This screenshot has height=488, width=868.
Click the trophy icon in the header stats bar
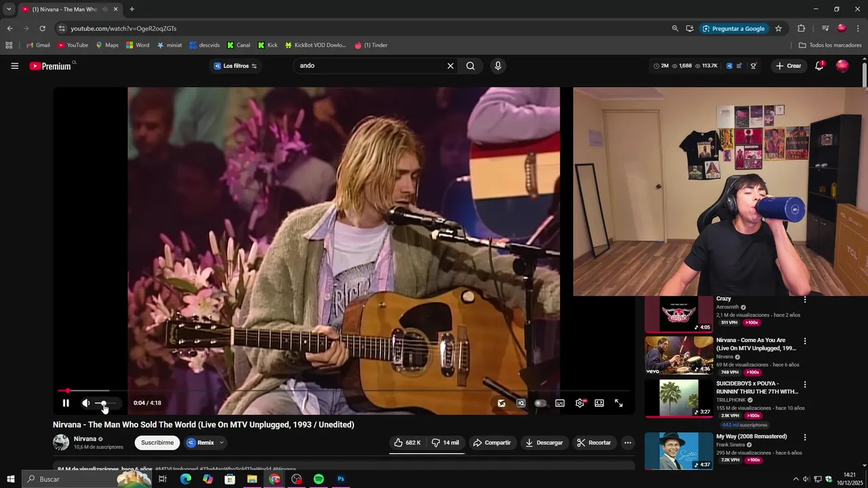[753, 66]
